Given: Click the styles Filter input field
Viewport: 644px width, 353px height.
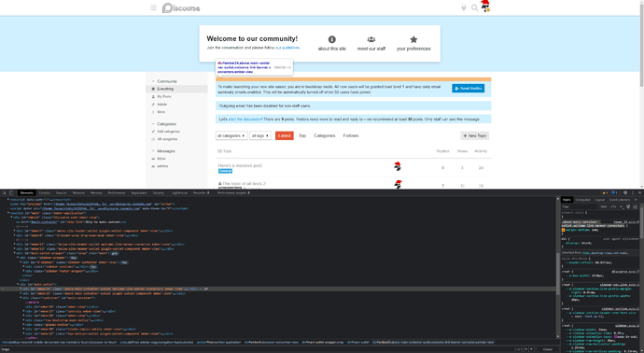Looking at the screenshot, I should coord(579,206).
